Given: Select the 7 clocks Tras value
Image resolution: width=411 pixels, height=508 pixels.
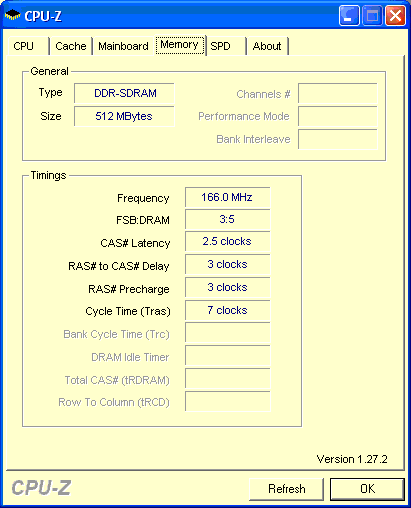Looking at the screenshot, I should 227,310.
